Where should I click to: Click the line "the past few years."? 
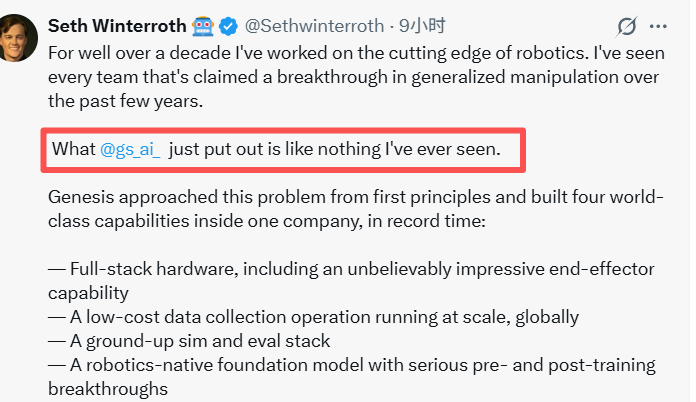(x=126, y=101)
